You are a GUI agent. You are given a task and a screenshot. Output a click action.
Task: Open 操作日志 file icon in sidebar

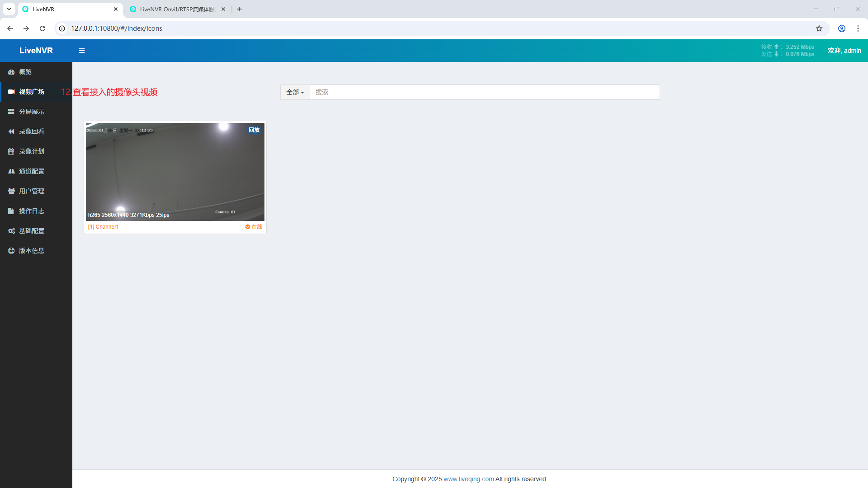click(11, 211)
